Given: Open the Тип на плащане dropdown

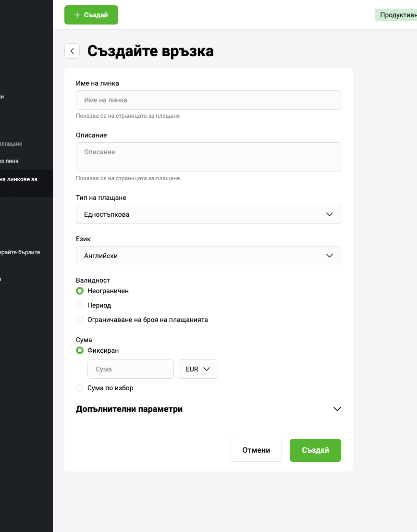Looking at the screenshot, I should (x=208, y=214).
